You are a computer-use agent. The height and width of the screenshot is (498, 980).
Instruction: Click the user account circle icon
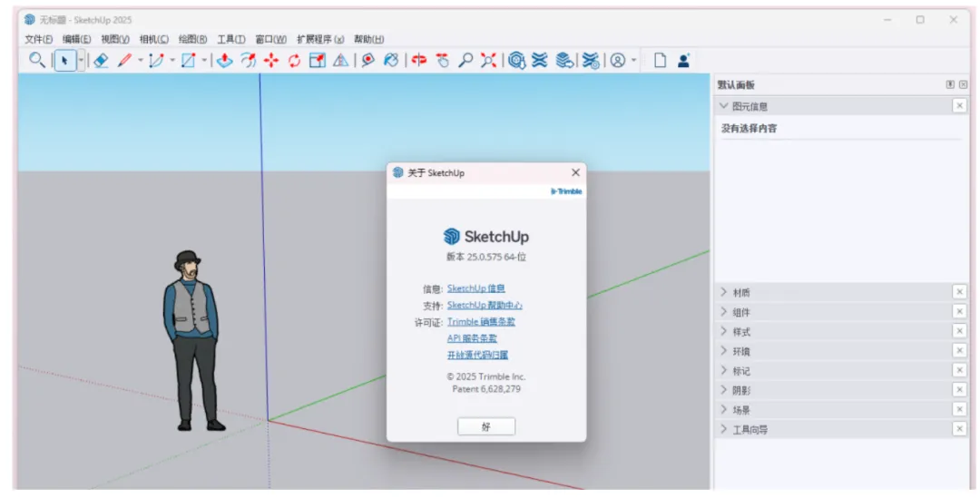coord(618,60)
